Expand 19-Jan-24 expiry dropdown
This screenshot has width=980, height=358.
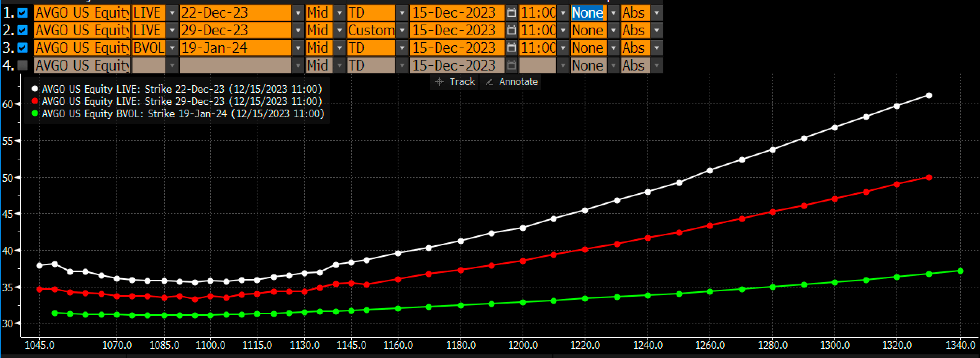point(298,48)
